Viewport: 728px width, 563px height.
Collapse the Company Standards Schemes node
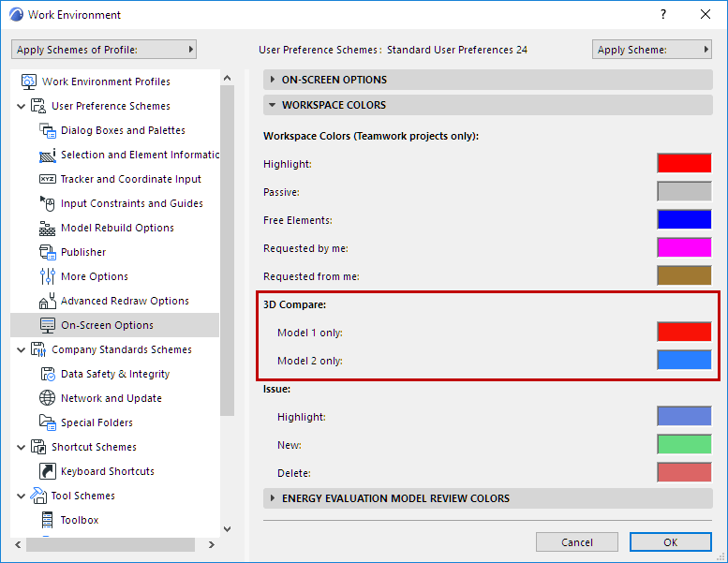click(x=21, y=350)
